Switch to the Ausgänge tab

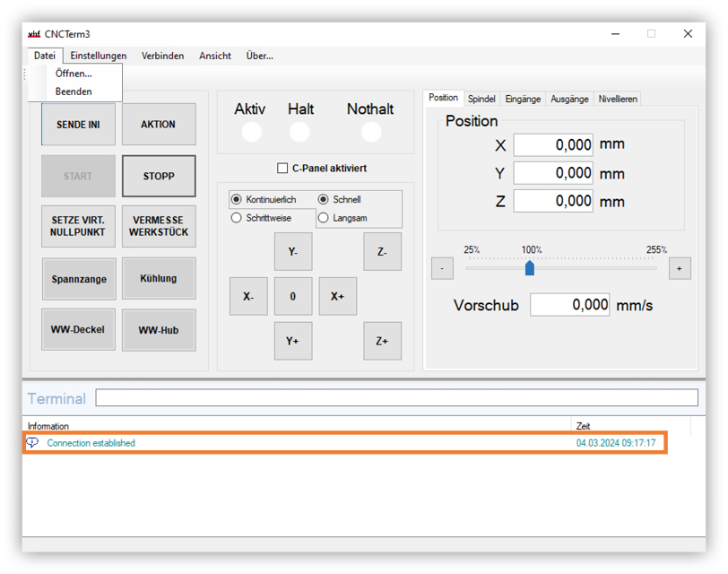pos(569,99)
